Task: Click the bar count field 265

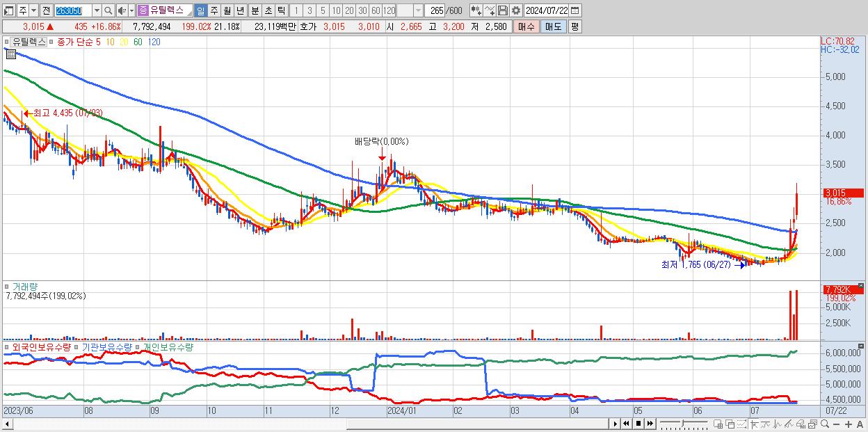Action: 435,10
